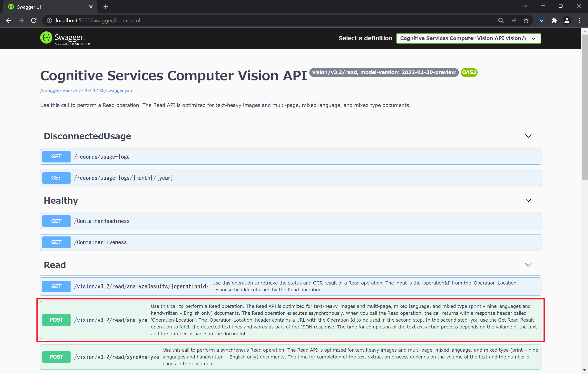Click the browser reload icon

pos(34,21)
